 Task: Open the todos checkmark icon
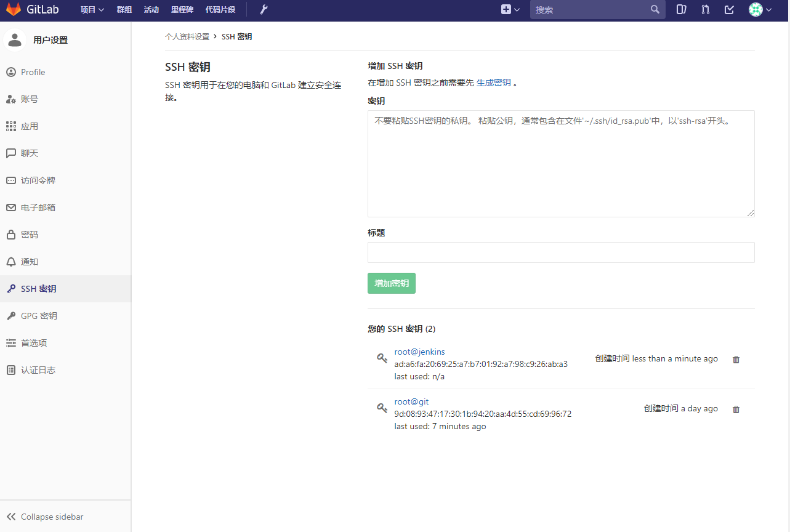click(728, 9)
